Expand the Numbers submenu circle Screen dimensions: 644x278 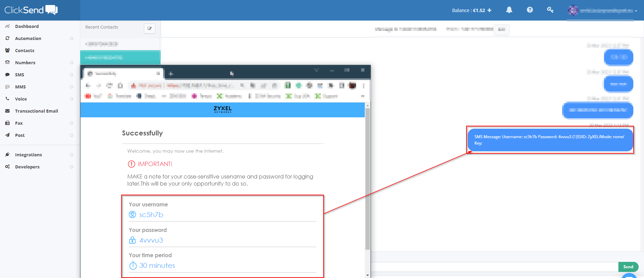71,63
